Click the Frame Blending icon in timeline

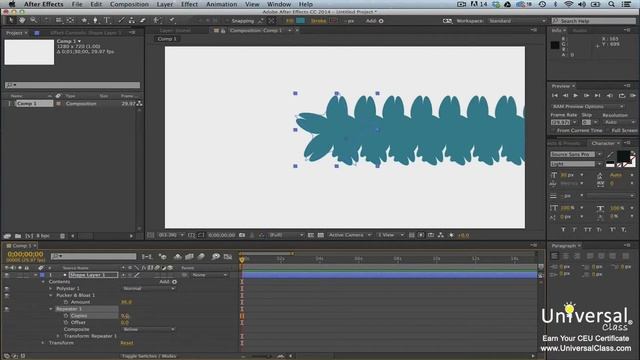(x=189, y=256)
